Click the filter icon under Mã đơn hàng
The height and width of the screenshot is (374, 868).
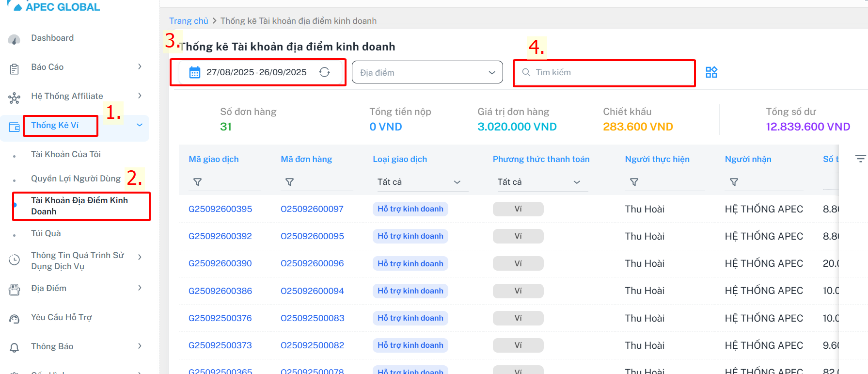289,182
